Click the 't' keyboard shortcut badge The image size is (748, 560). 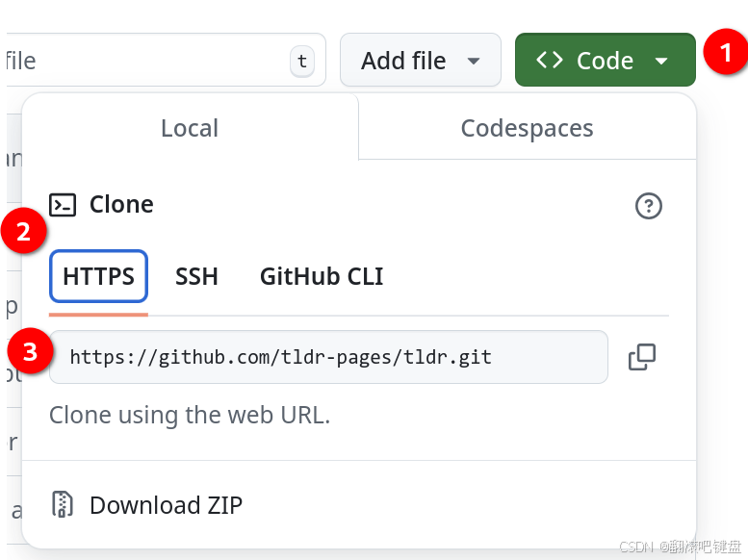302,61
